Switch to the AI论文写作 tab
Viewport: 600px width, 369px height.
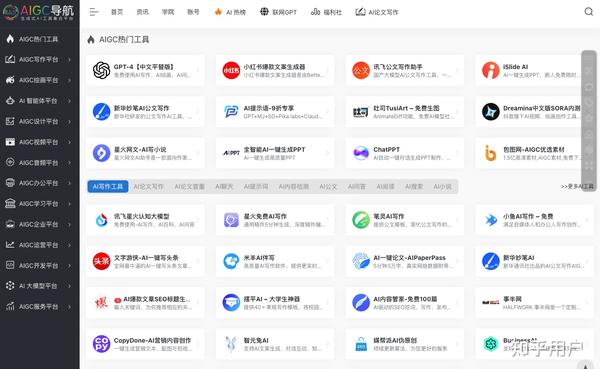coord(148,186)
